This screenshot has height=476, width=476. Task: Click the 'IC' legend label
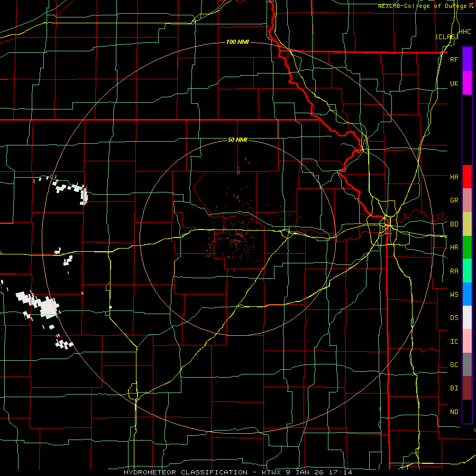454,342
